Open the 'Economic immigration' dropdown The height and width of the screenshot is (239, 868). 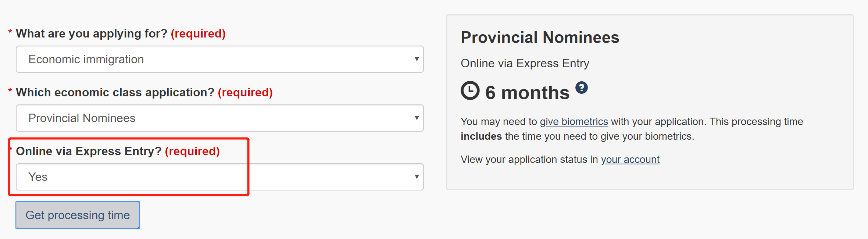tap(219, 59)
